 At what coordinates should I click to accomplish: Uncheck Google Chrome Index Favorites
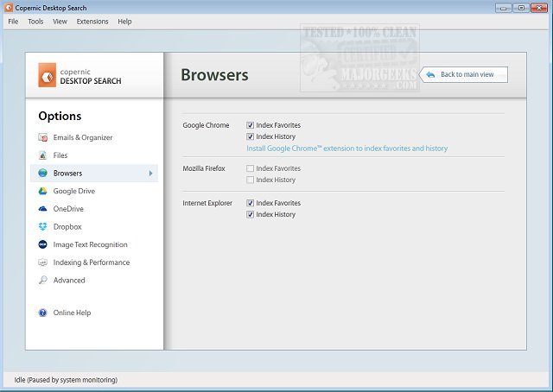[250, 125]
